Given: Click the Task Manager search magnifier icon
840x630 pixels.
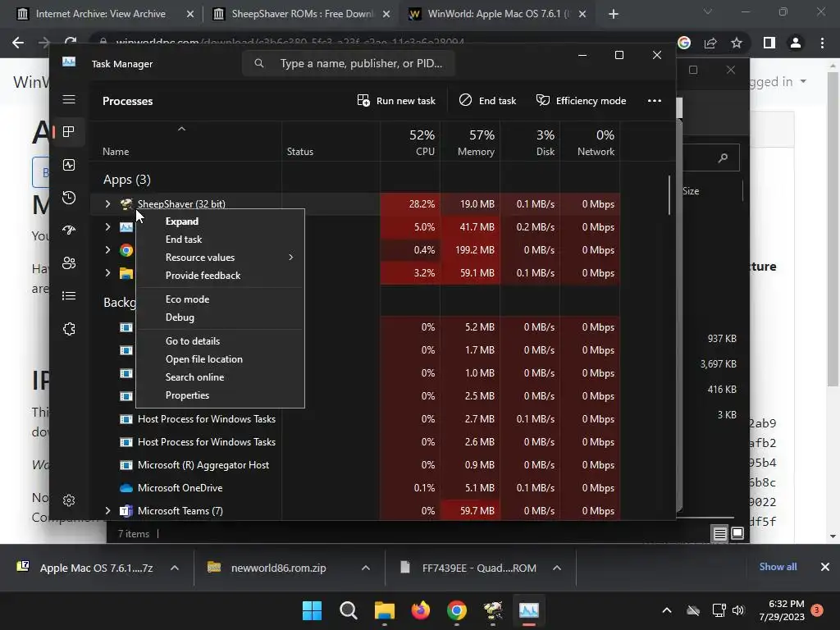Looking at the screenshot, I should (x=259, y=63).
